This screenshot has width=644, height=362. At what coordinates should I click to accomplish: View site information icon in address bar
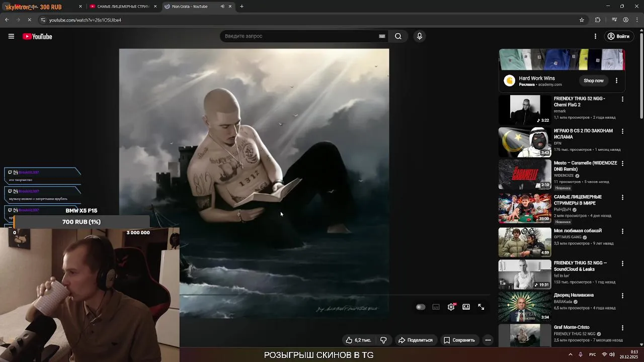[x=43, y=20]
